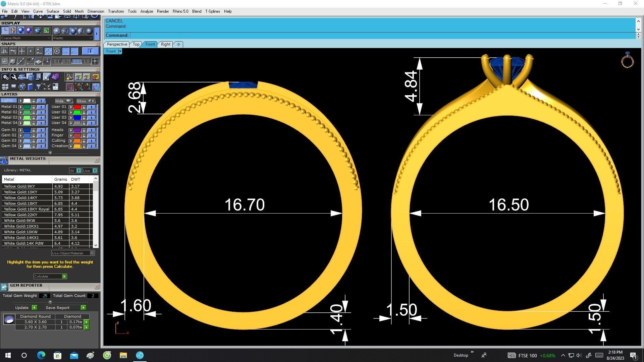This screenshot has height=362, width=644.
Task: Select the purple sphere render mode icon
Action: pos(29,31)
